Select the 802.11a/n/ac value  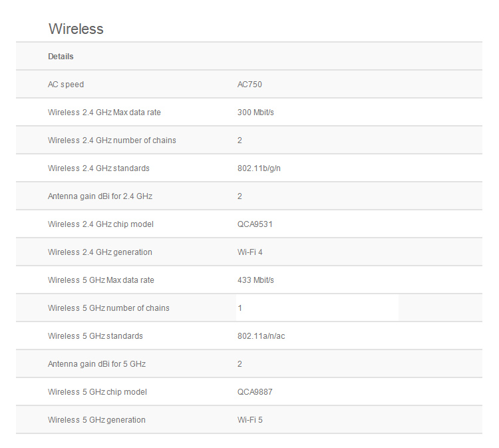click(x=261, y=336)
